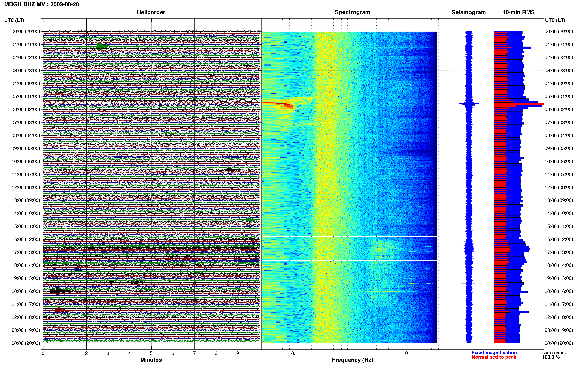Click the title 'MBGH BHZ MV : 2003-08-28'
This screenshot has width=588, height=368.
tap(42, 4)
